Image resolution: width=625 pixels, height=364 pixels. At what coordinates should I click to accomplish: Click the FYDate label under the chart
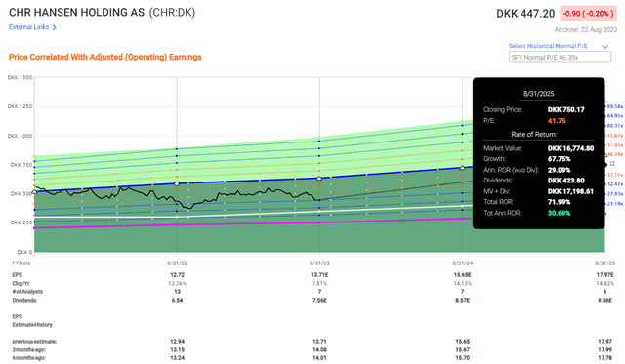21,263
